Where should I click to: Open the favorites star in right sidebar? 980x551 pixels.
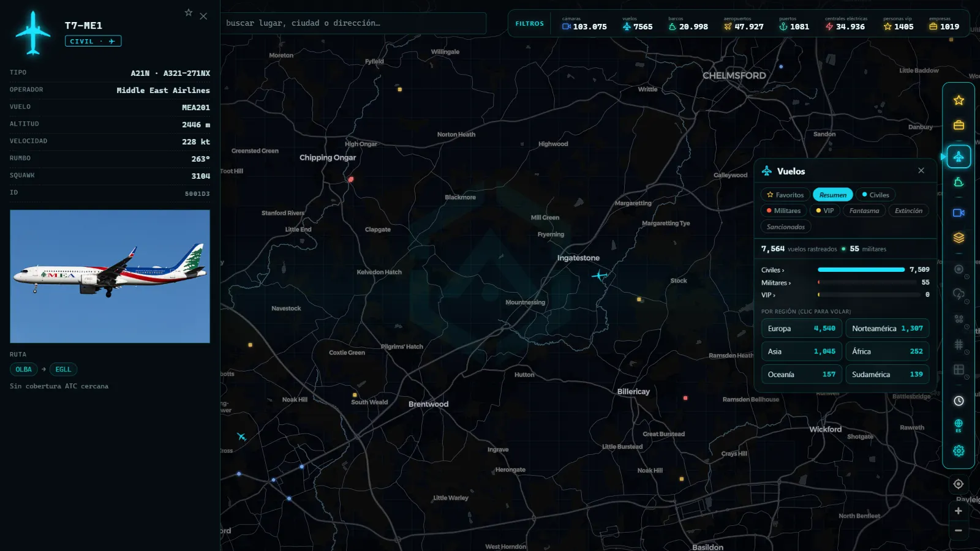point(959,100)
